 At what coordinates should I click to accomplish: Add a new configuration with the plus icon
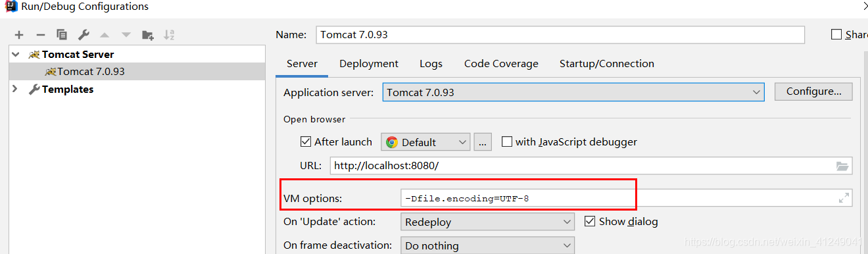click(19, 35)
